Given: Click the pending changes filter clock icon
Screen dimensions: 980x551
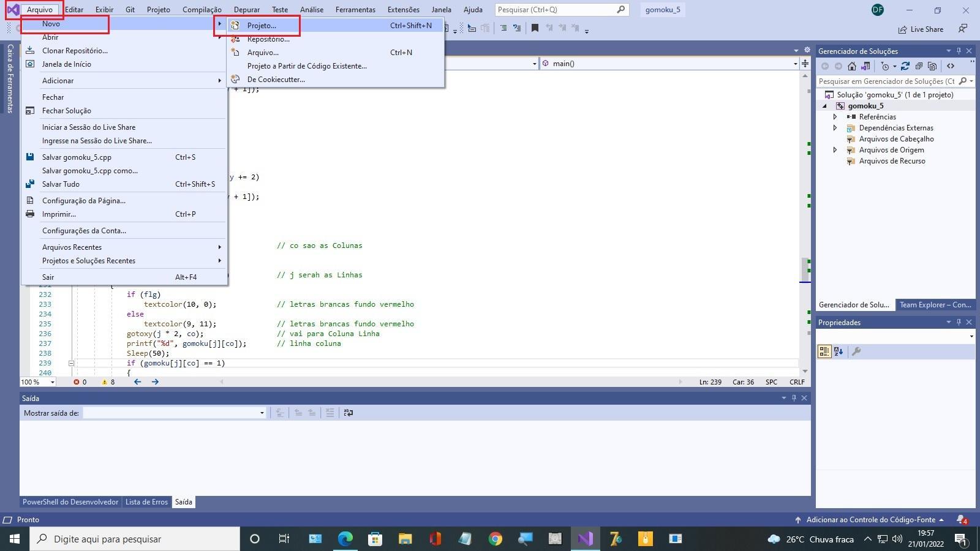Looking at the screenshot, I should [x=885, y=66].
